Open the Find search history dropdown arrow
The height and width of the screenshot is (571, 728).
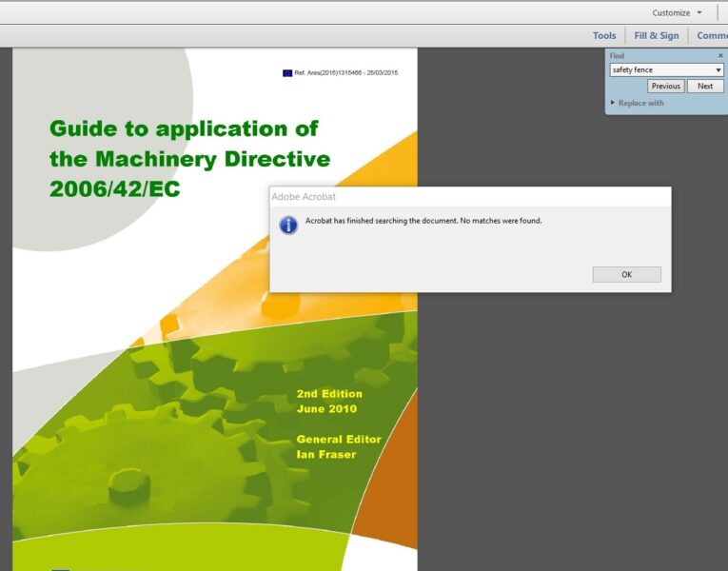(718, 69)
